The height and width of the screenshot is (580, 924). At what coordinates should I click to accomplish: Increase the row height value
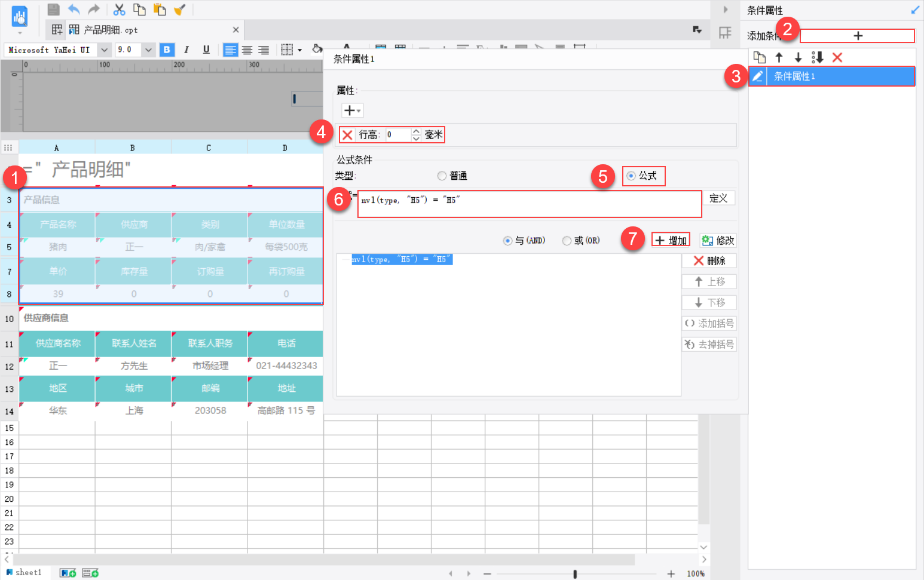coord(416,131)
